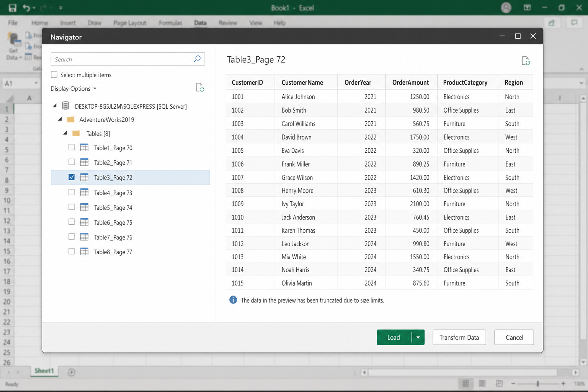Collapse the Tables [8] node
The image size is (588, 392).
pyautogui.click(x=65, y=133)
